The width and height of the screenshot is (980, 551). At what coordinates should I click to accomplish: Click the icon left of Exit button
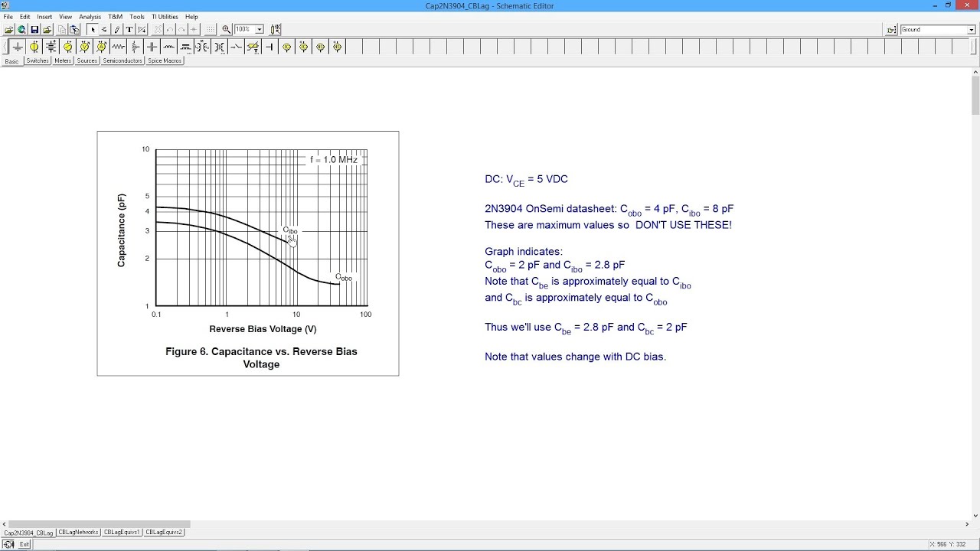[8, 544]
